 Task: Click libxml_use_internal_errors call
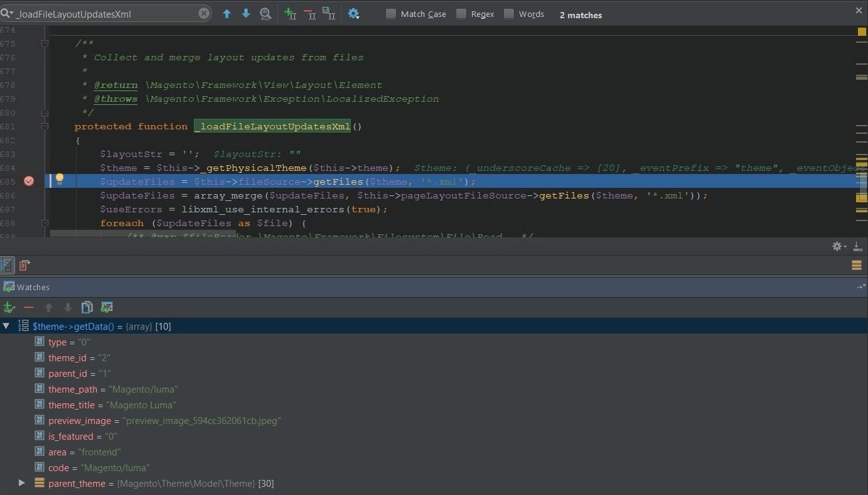point(263,209)
